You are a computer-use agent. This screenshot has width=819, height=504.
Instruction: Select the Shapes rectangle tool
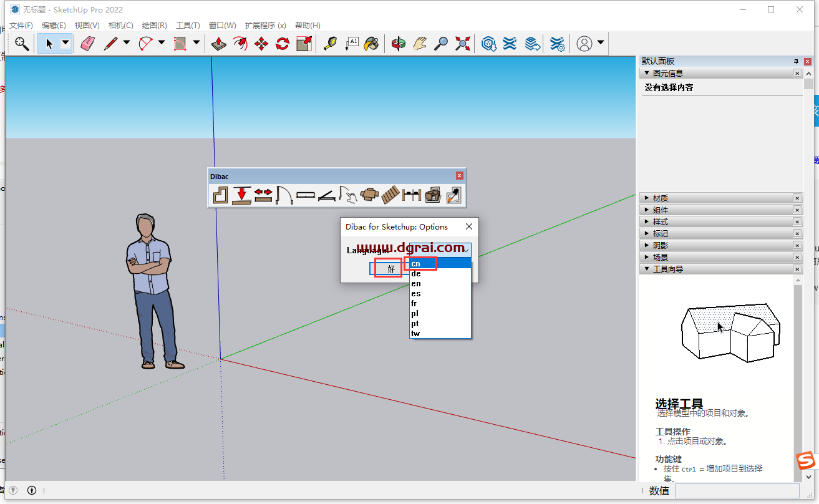(180, 44)
